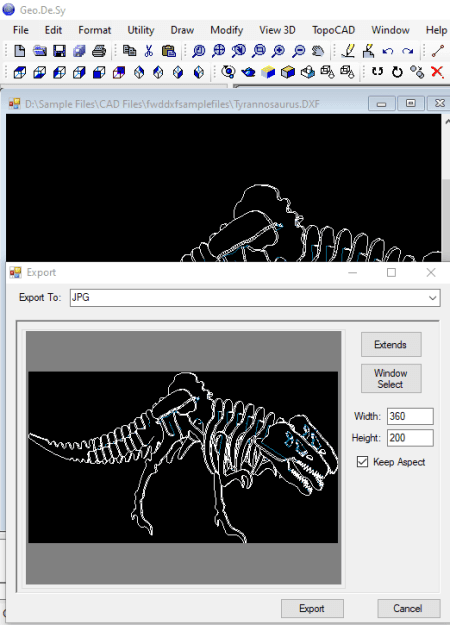Click the Window Select button
Viewport: 450px width, 625px height.
coord(391,378)
